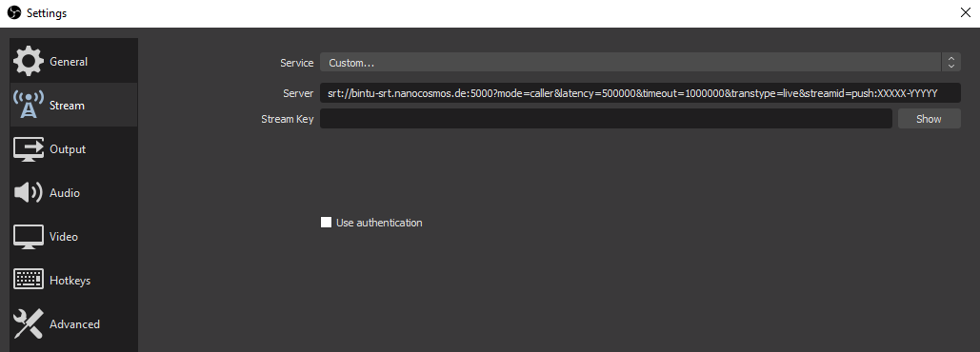Select the Stream antenna icon
Image resolution: width=980 pixels, height=352 pixels.
[x=29, y=105]
